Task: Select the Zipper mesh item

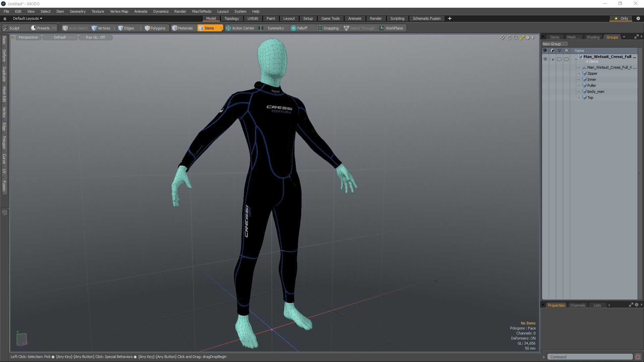Action: [x=592, y=73]
